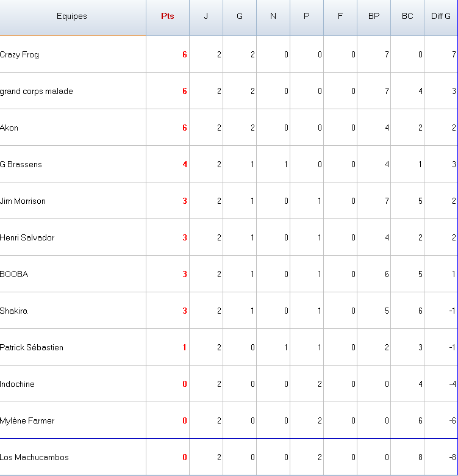Click Los Machucambos' points value 0
This screenshot has width=458, height=476.
click(185, 458)
